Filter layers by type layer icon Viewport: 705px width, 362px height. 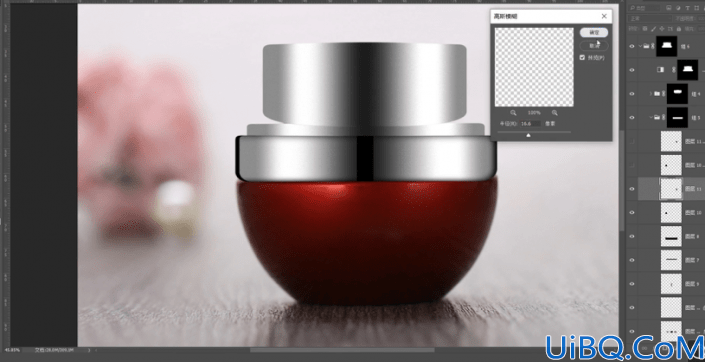point(687,8)
